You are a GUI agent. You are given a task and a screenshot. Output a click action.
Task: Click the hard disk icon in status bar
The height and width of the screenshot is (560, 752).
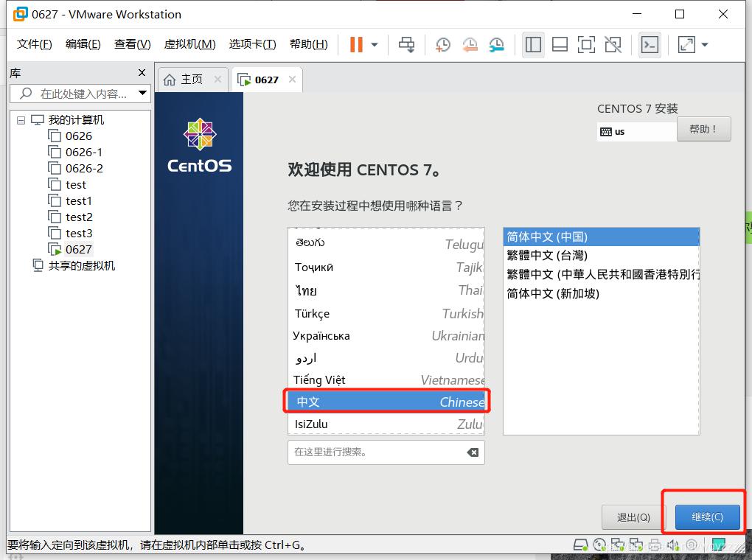click(x=580, y=545)
